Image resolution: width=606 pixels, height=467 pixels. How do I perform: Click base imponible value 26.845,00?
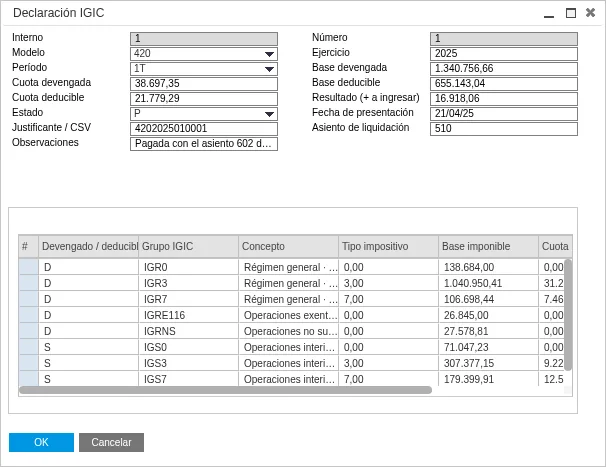click(489, 315)
